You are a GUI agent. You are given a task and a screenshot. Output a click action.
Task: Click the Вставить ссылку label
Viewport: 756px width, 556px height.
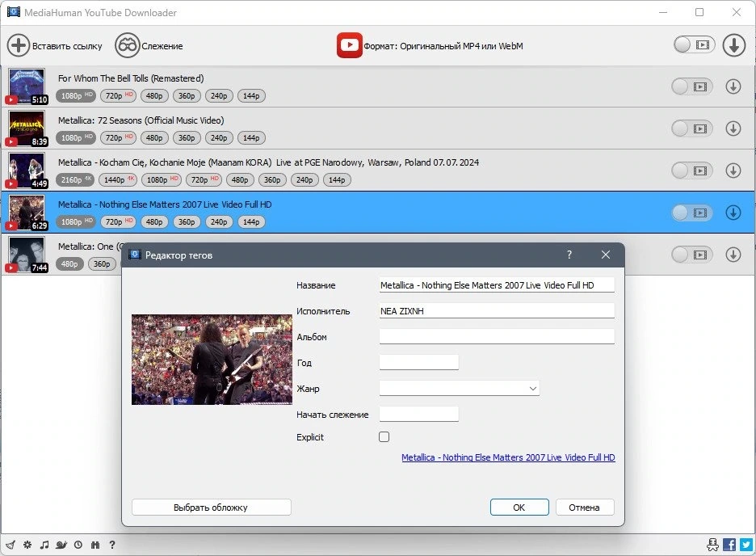[x=67, y=46]
